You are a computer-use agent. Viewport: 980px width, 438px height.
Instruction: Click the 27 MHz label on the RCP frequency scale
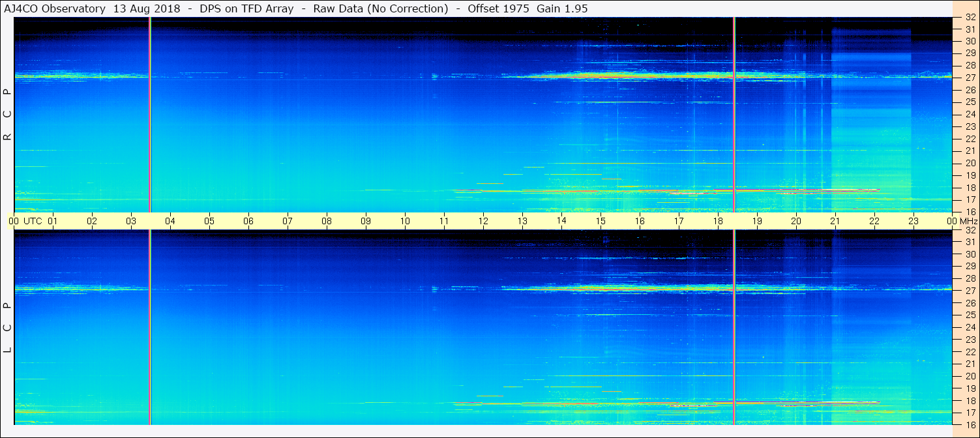pos(970,78)
